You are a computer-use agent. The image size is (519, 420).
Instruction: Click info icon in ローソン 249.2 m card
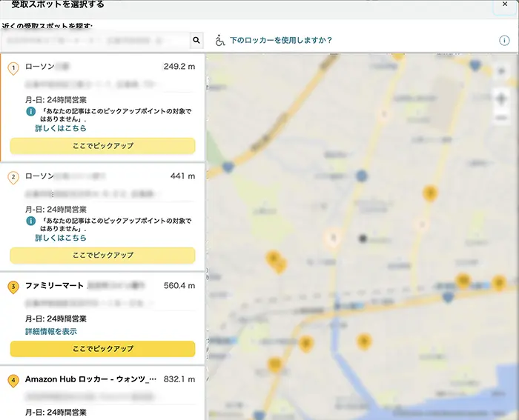click(x=31, y=111)
